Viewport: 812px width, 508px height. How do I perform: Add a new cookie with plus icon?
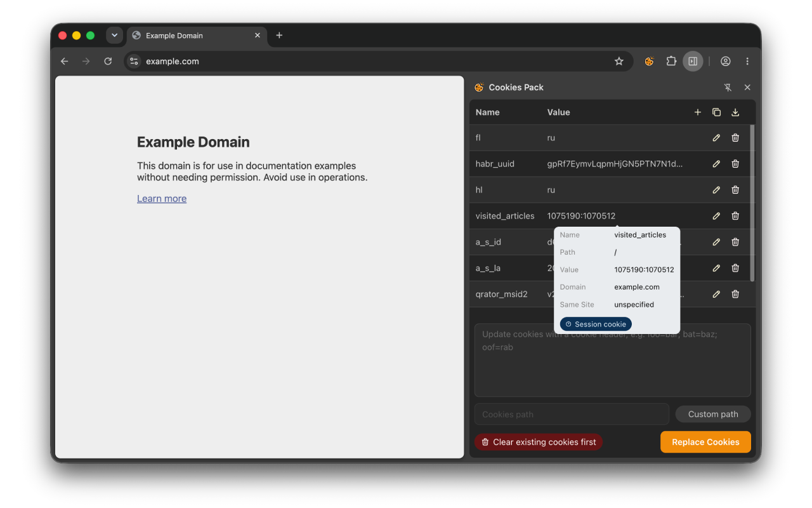(698, 112)
